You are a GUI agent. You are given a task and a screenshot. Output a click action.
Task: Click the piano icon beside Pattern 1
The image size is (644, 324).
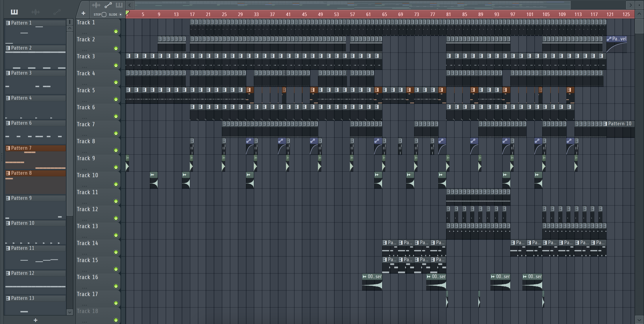8,23
